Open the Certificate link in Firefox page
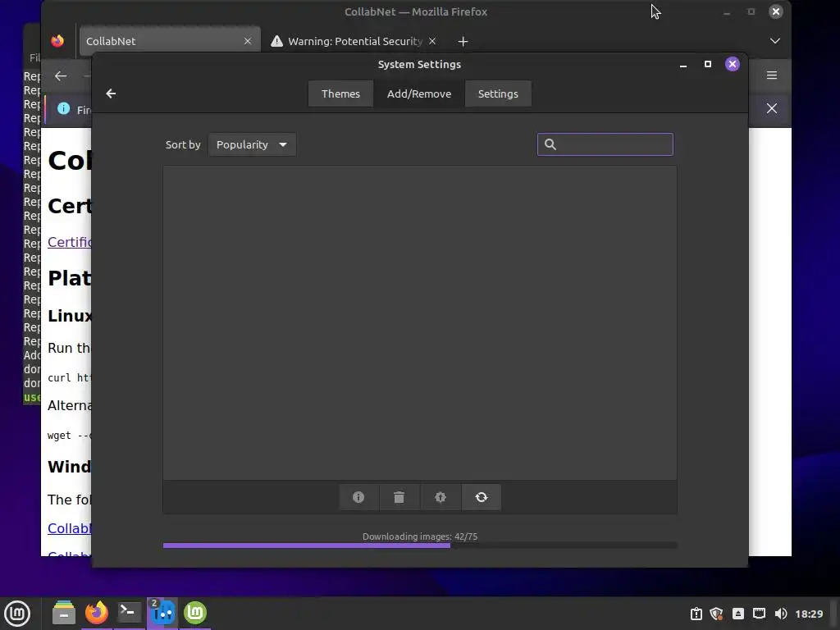This screenshot has width=840, height=630. (70, 242)
